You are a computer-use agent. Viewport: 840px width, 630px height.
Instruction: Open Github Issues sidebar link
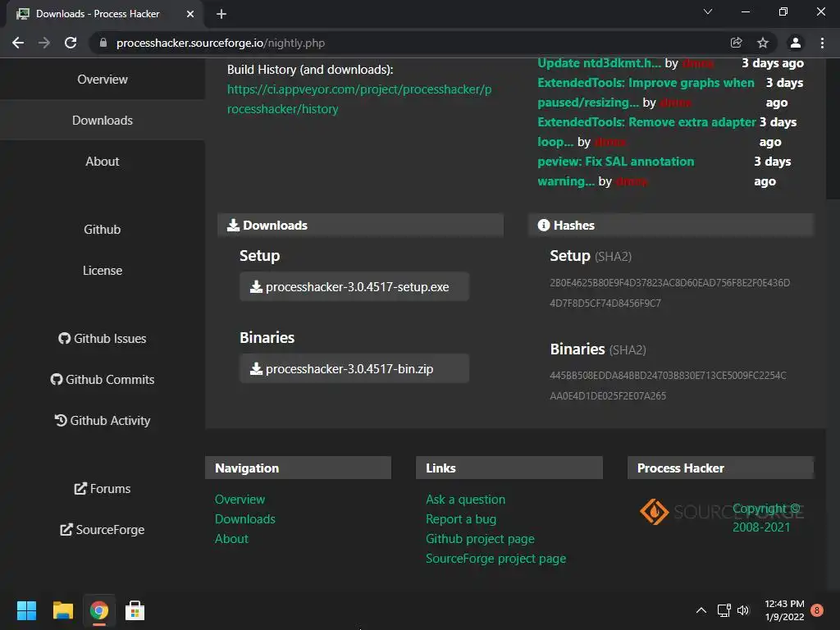[103, 339]
